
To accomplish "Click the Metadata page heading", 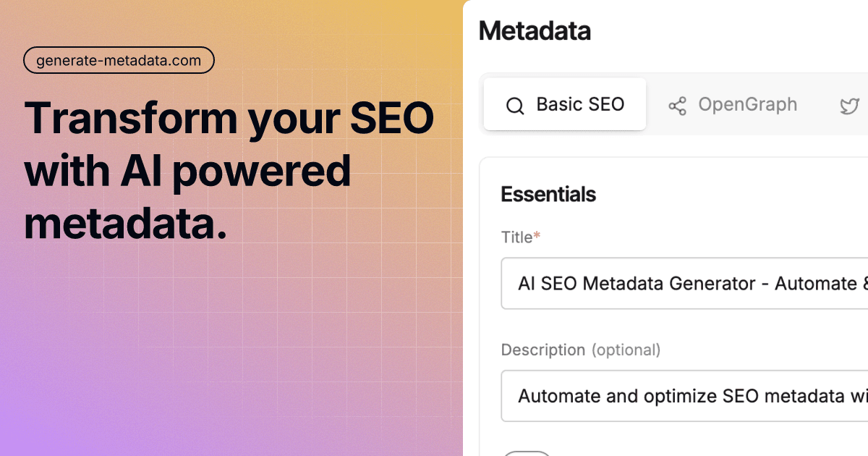I will 535,30.
